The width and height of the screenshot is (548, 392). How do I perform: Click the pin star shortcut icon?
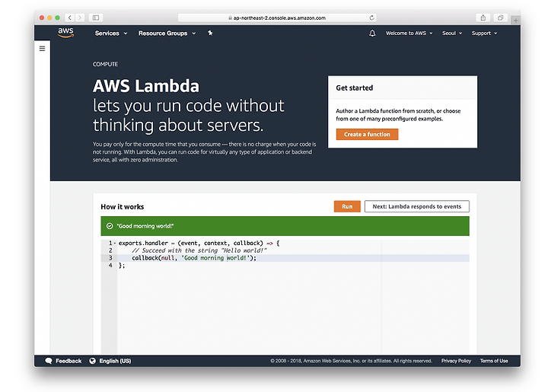tap(210, 33)
